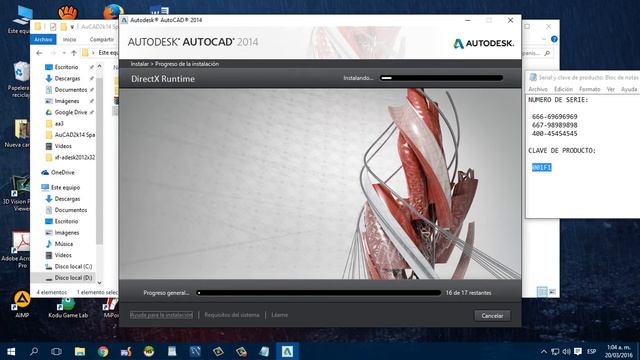
Task: Open the taskbar clock and date
Action: [x=619, y=351]
